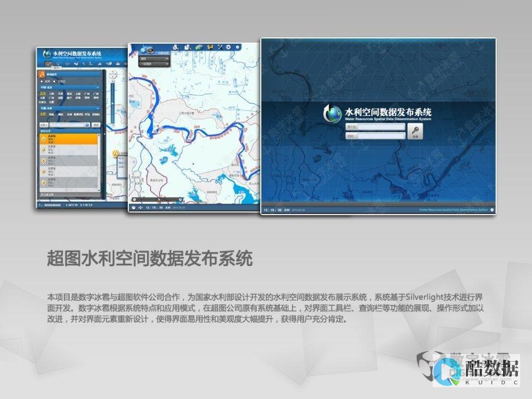The image size is (532, 399).
Task: Click the globe logo on the login window
Action: click(332, 113)
